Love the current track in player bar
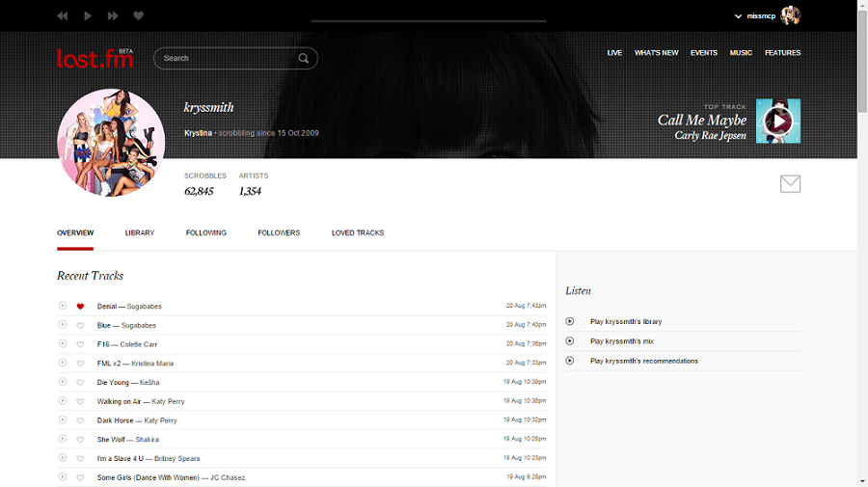Screen dimensions: 868x487 pos(138,15)
